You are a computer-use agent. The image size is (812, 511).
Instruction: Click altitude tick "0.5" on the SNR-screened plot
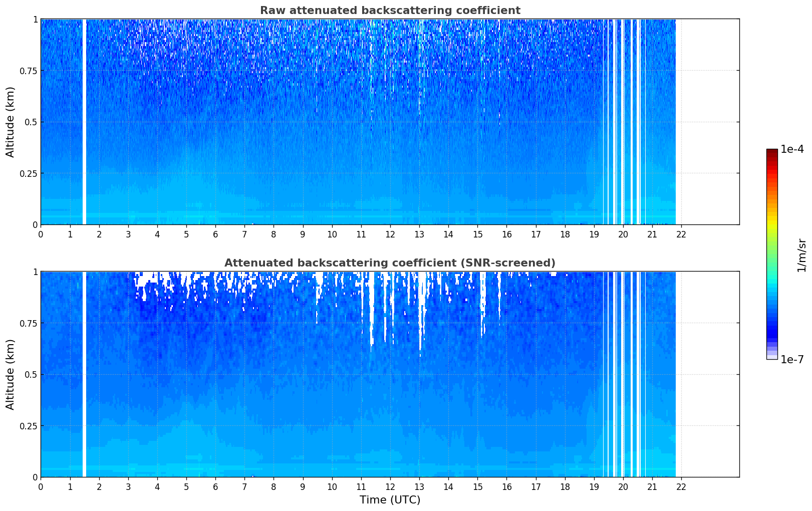pyautogui.click(x=31, y=374)
